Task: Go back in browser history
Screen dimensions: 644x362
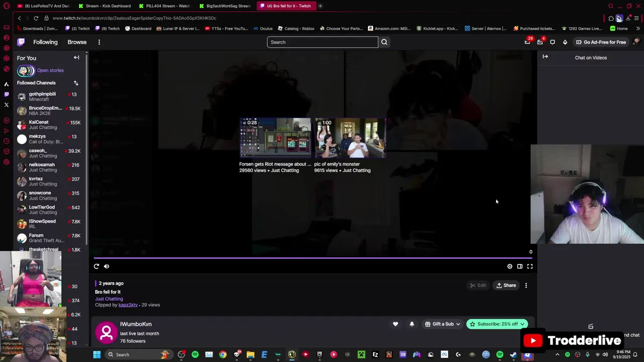Action: pos(19,18)
